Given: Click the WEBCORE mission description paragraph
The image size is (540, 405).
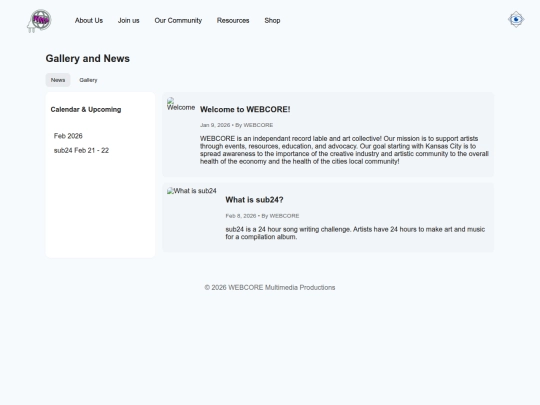Looking at the screenshot, I should [x=344, y=150].
